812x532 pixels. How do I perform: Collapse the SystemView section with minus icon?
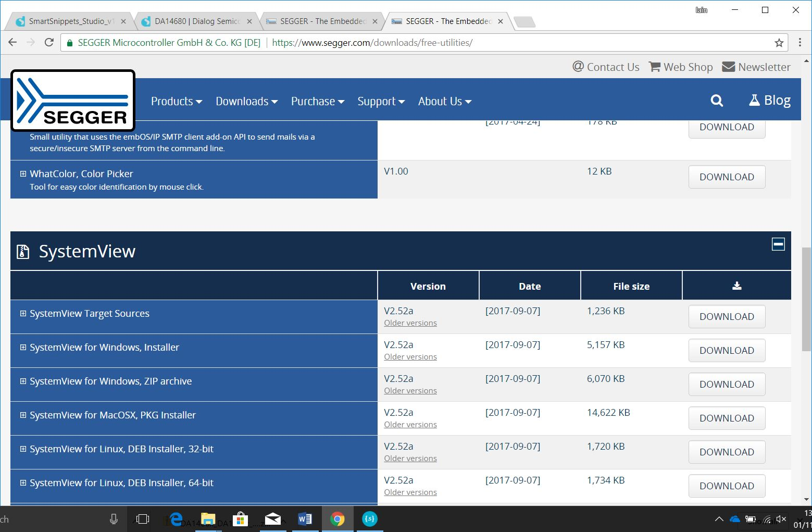click(778, 244)
